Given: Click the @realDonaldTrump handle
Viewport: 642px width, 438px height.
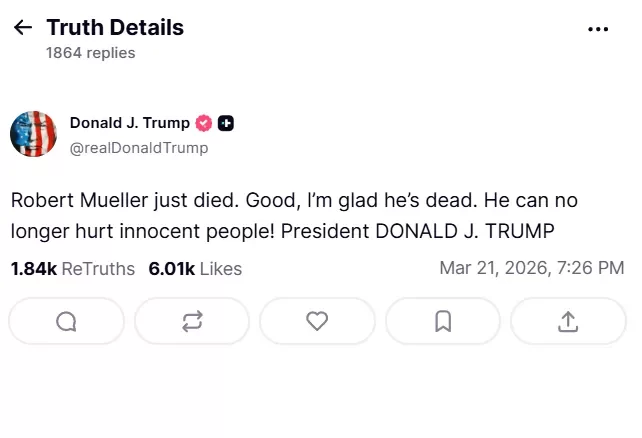Looking at the screenshot, I should (139, 148).
